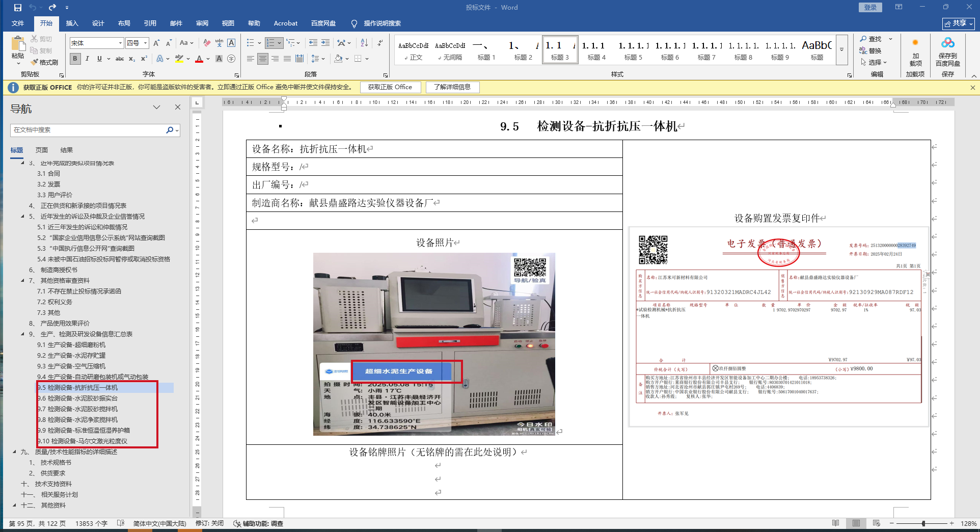The height and width of the screenshot is (532, 980).
Task: Activate the Format Painter brush
Action: (44, 62)
